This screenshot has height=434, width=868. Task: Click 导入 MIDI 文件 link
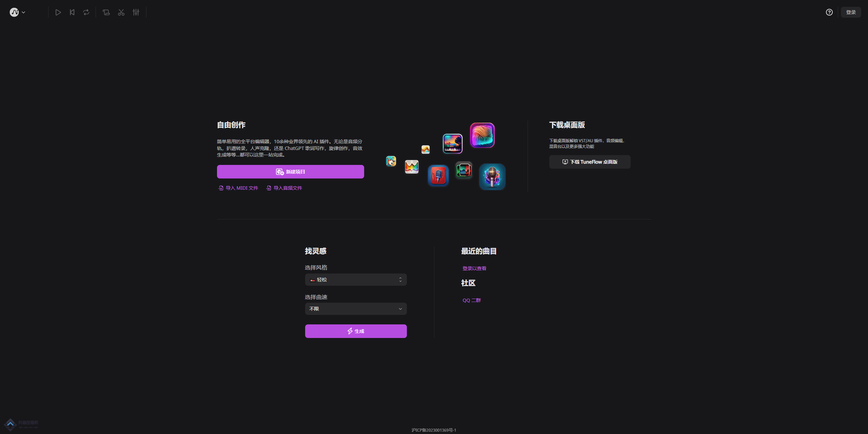tap(238, 188)
